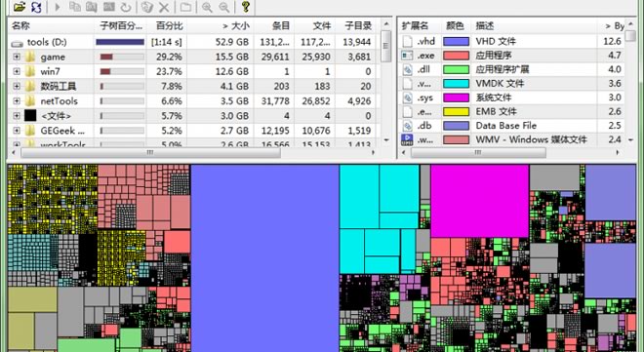
Task: Sort by the 百分比 column header
Action: [x=167, y=26]
